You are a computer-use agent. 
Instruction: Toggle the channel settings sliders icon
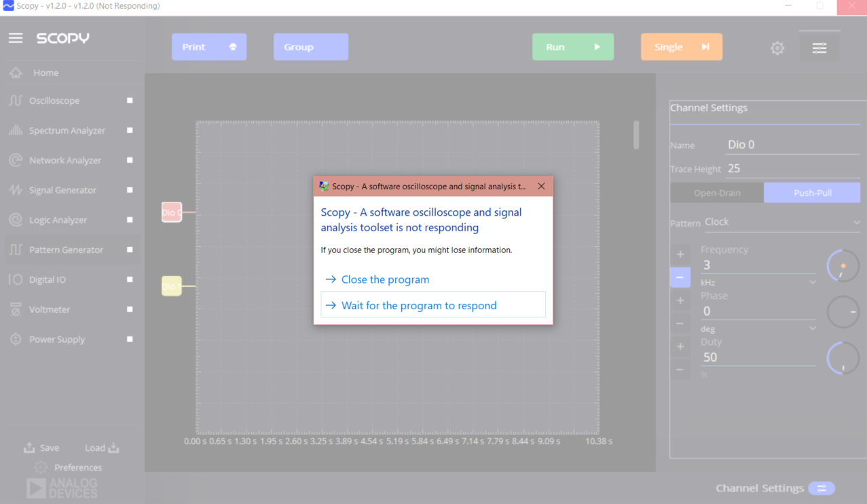click(x=819, y=47)
